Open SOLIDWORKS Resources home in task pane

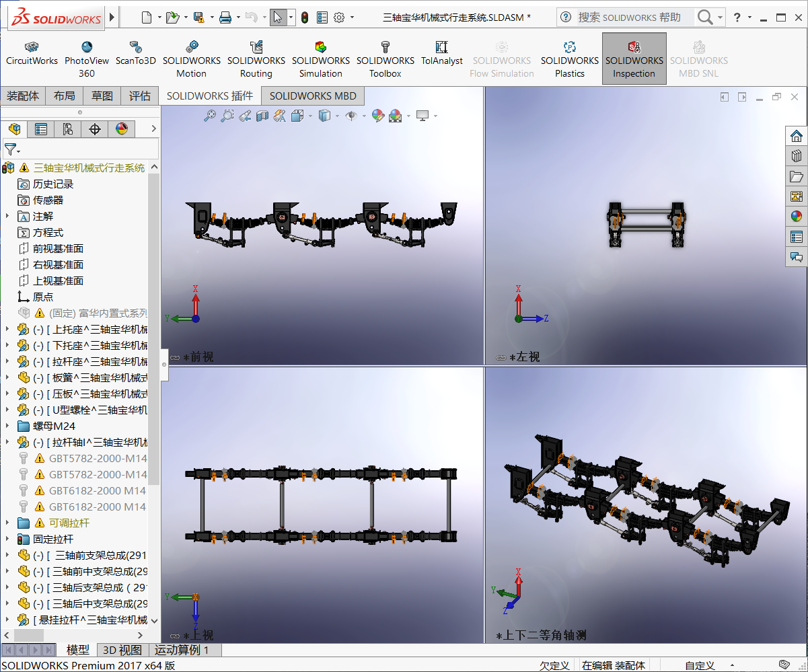click(797, 136)
